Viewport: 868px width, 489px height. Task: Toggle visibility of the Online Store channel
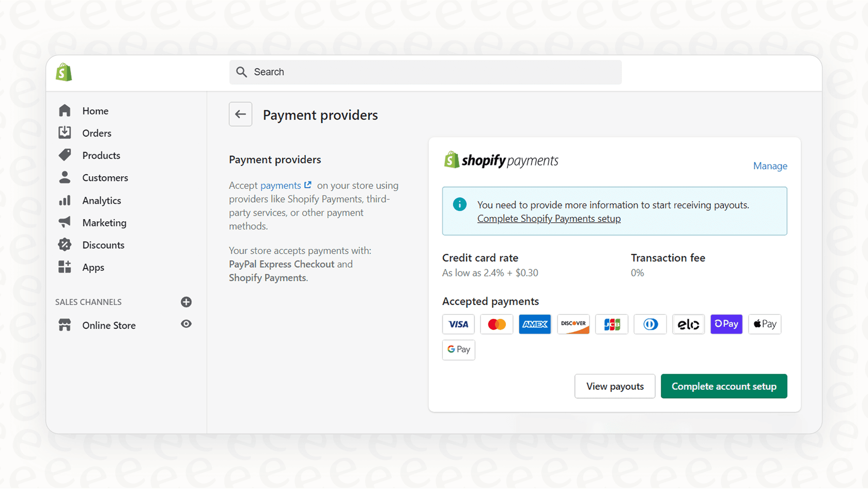[186, 324]
